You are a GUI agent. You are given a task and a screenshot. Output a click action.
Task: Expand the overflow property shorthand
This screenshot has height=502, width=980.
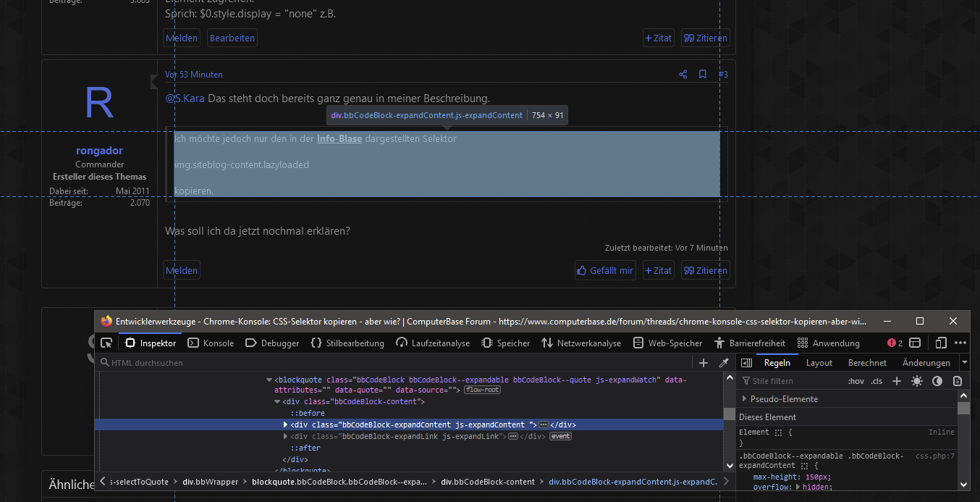798,488
